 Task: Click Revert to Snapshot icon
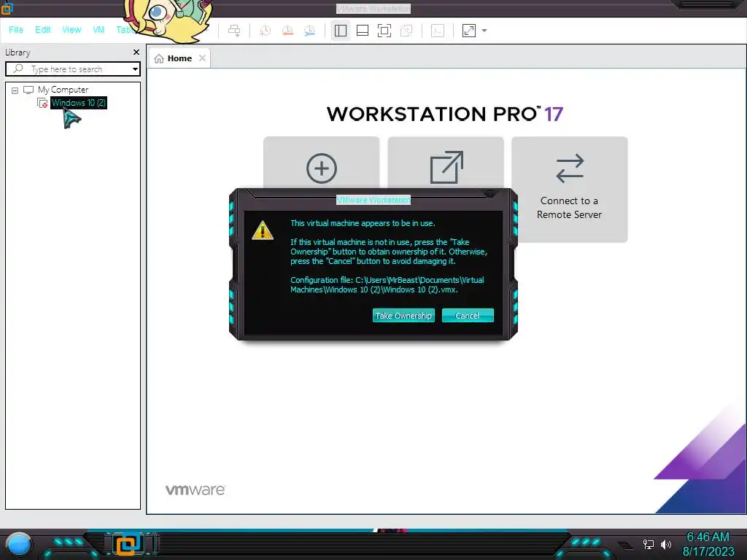[x=287, y=31]
